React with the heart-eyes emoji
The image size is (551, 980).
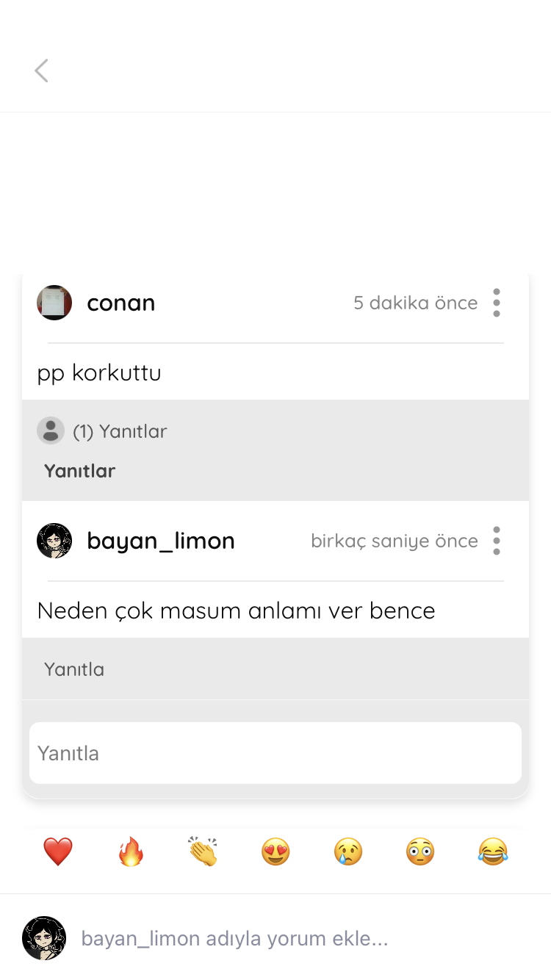tap(275, 852)
